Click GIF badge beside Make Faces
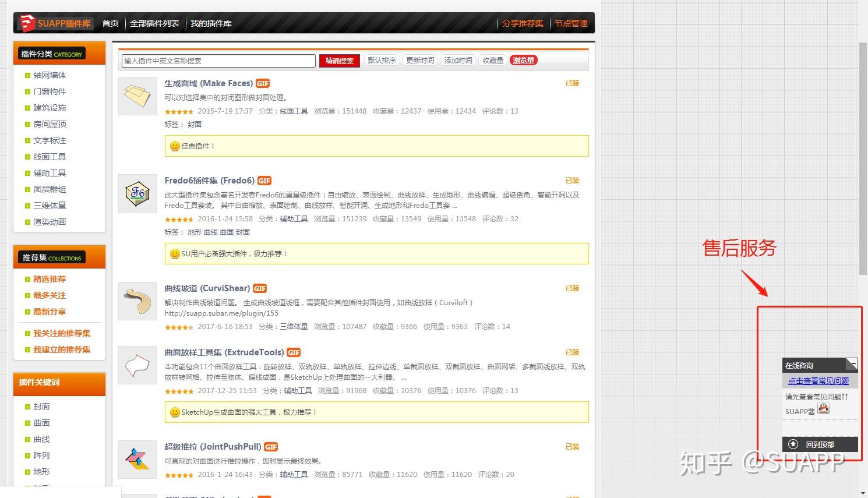 (x=263, y=83)
